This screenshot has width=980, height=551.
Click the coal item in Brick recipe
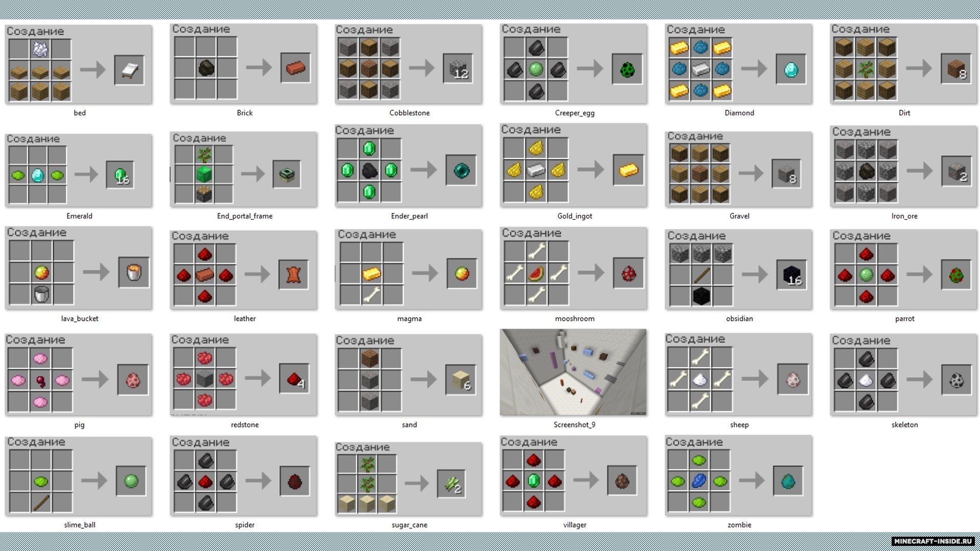tap(206, 68)
